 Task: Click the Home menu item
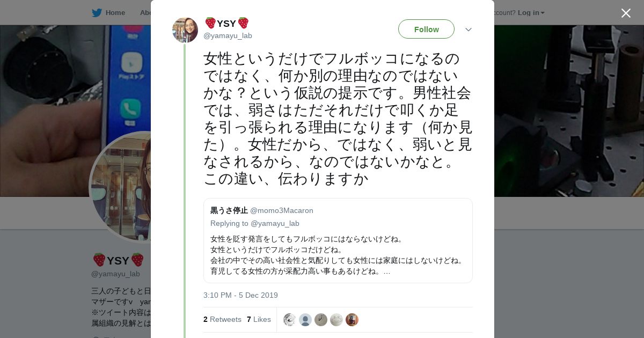pos(115,13)
